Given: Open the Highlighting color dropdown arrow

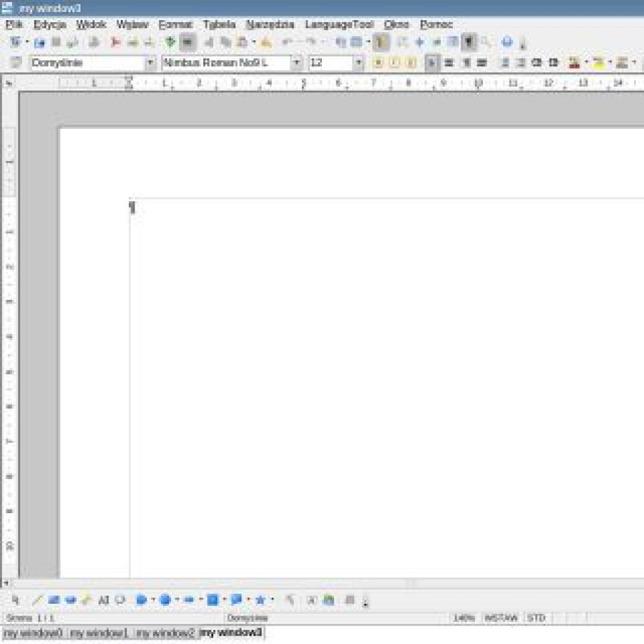Looking at the screenshot, I should click(610, 63).
